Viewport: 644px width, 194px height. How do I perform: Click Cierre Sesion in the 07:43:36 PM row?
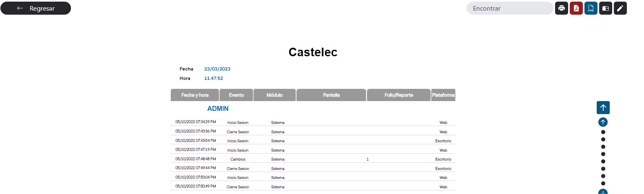(x=238, y=132)
